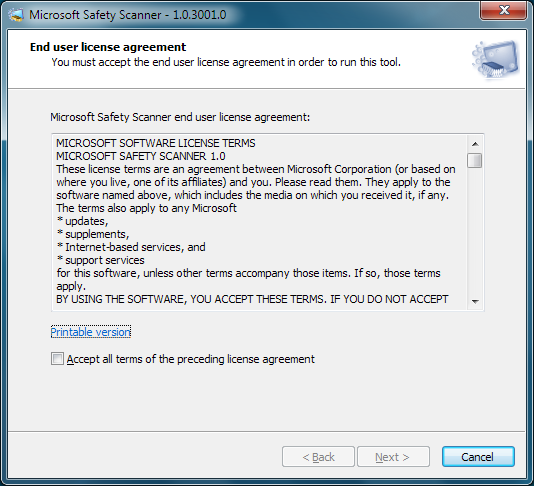Click the '* support services' line in license
Image resolution: width=534 pixels, height=486 pixels.
(x=100, y=260)
